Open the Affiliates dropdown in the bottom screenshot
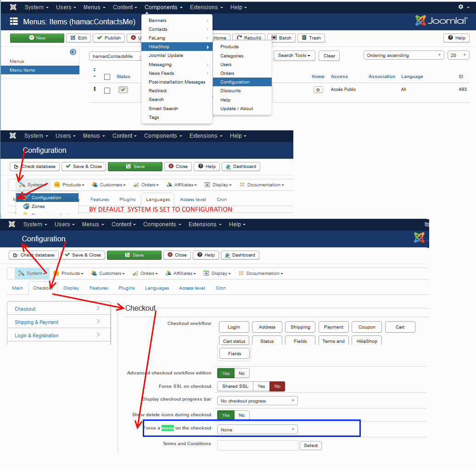 point(181,273)
